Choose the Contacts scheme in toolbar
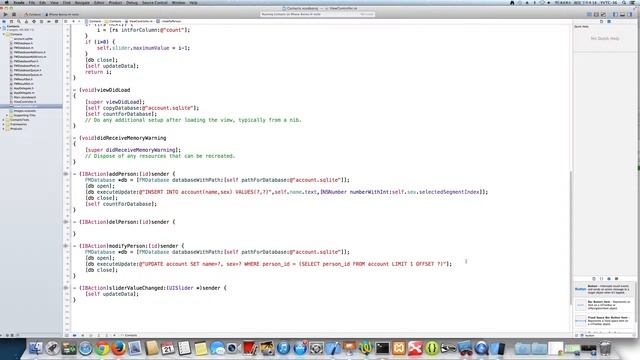This screenshot has width=640, height=360. [33, 14]
